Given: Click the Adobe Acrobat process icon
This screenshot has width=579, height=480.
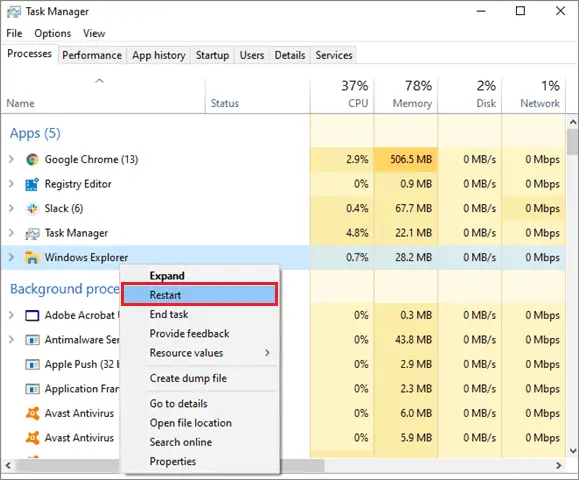Looking at the screenshot, I should tap(32, 316).
